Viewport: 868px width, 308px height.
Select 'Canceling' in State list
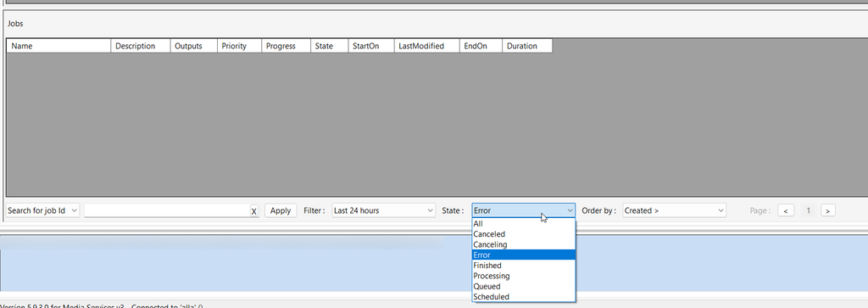pos(524,244)
